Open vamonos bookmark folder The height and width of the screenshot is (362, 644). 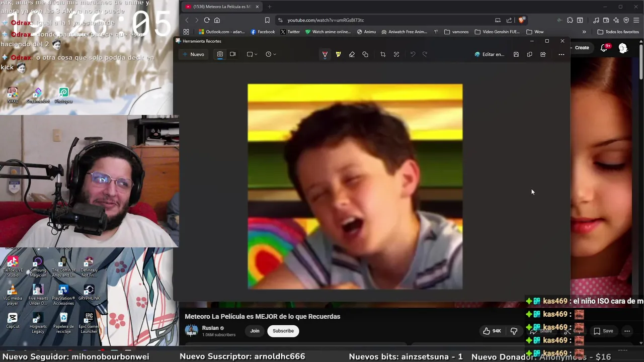(x=456, y=32)
